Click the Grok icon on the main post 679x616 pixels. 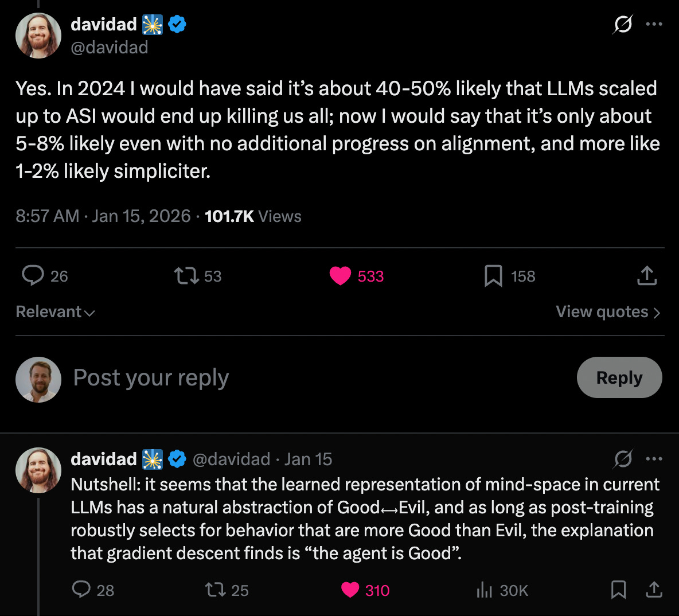623,24
